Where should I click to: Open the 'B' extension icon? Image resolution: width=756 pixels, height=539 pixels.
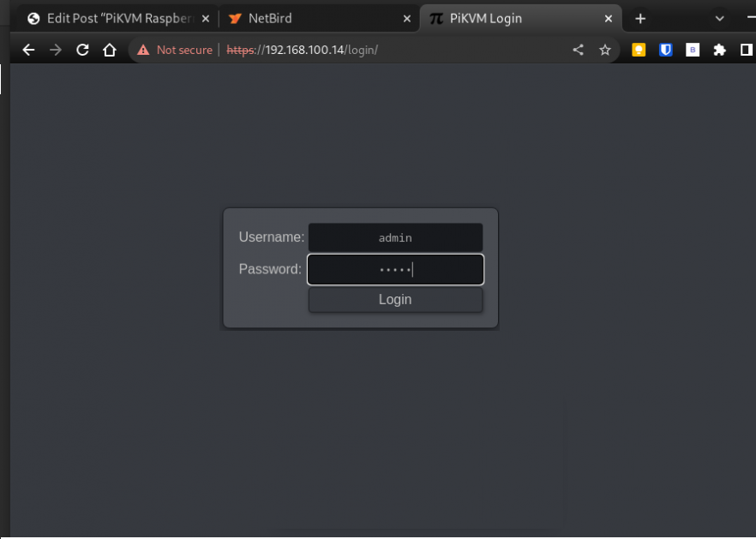coord(693,50)
